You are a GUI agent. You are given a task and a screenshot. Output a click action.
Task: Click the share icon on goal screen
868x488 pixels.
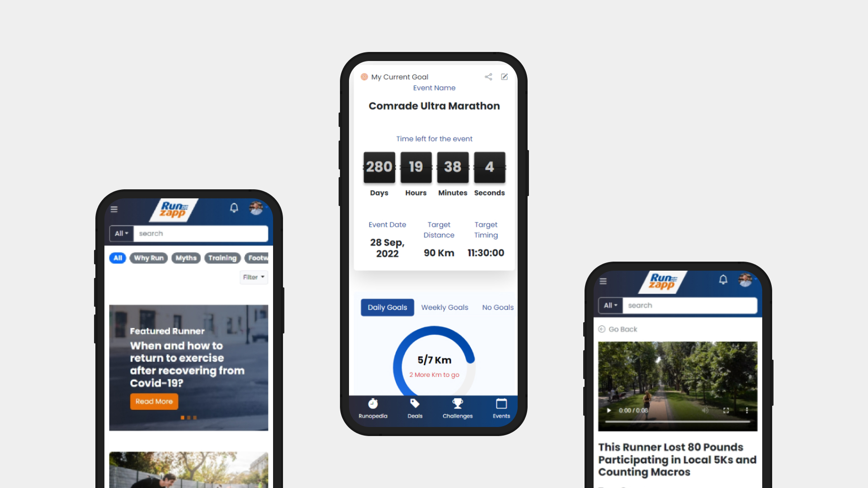click(x=488, y=77)
